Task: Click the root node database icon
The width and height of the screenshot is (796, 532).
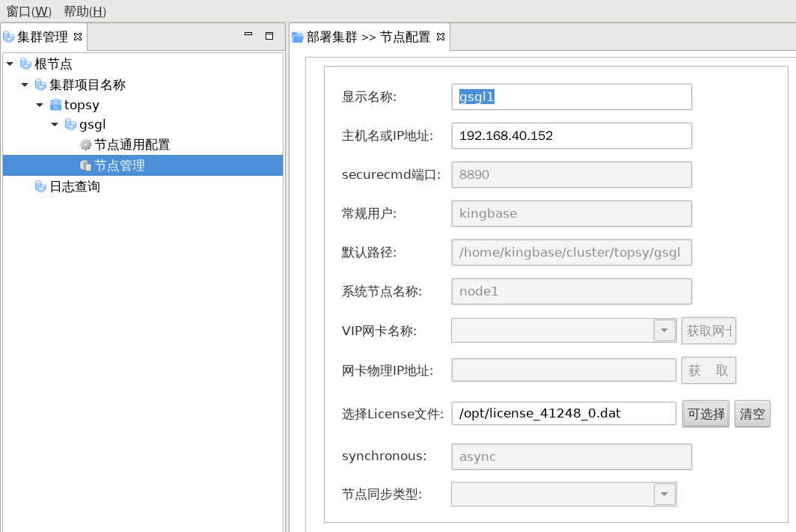Action: 25,64
